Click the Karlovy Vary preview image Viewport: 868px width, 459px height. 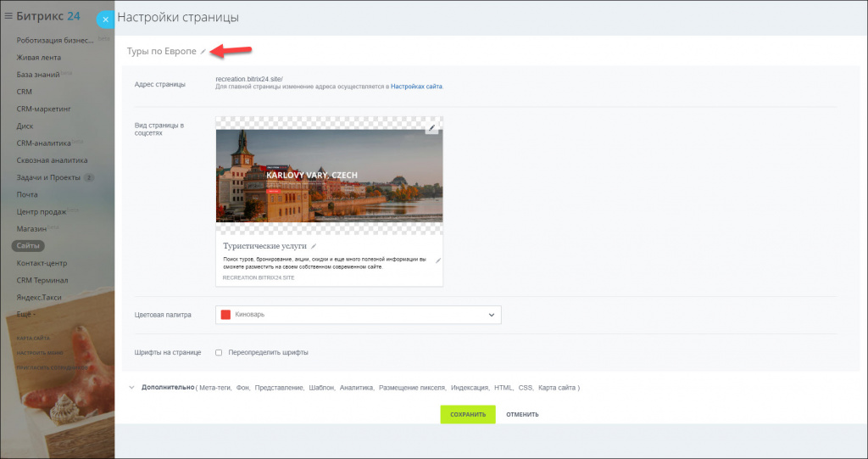pos(330,176)
